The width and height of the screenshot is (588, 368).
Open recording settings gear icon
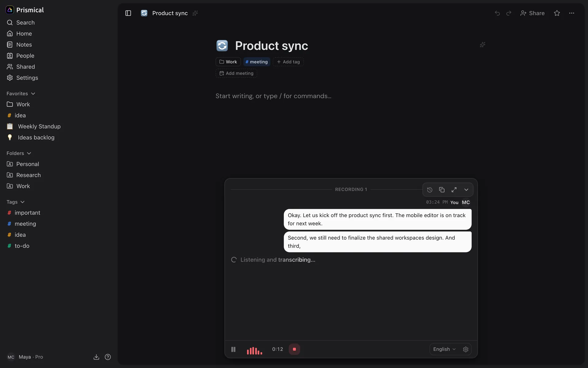coord(466,349)
